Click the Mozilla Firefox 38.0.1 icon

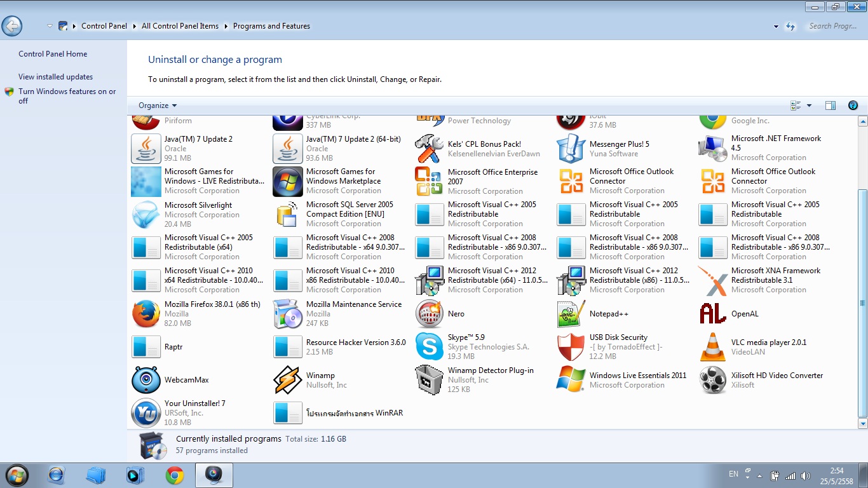[146, 314]
